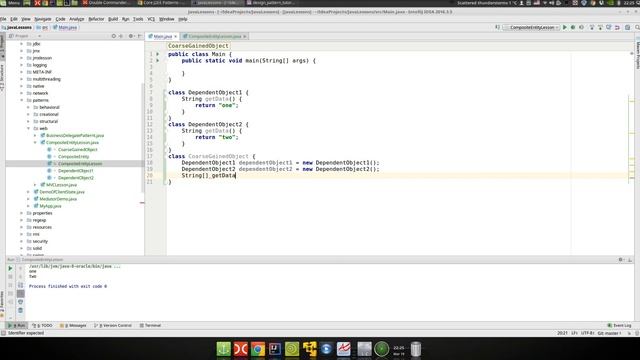Open the Terminal tool window tab
This screenshot has width=640, height=360.
tap(150, 325)
